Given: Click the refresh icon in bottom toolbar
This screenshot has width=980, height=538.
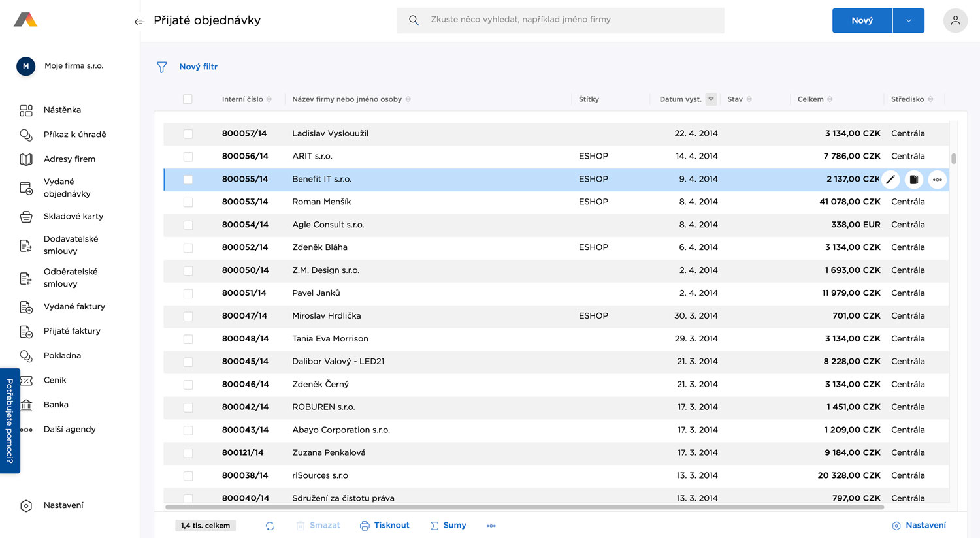Looking at the screenshot, I should pos(270,526).
